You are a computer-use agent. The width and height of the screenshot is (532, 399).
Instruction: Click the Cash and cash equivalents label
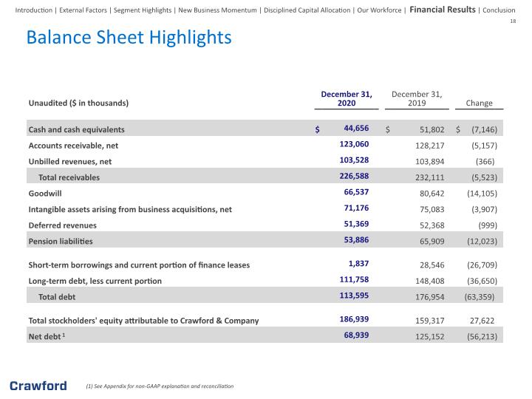click(x=77, y=129)
